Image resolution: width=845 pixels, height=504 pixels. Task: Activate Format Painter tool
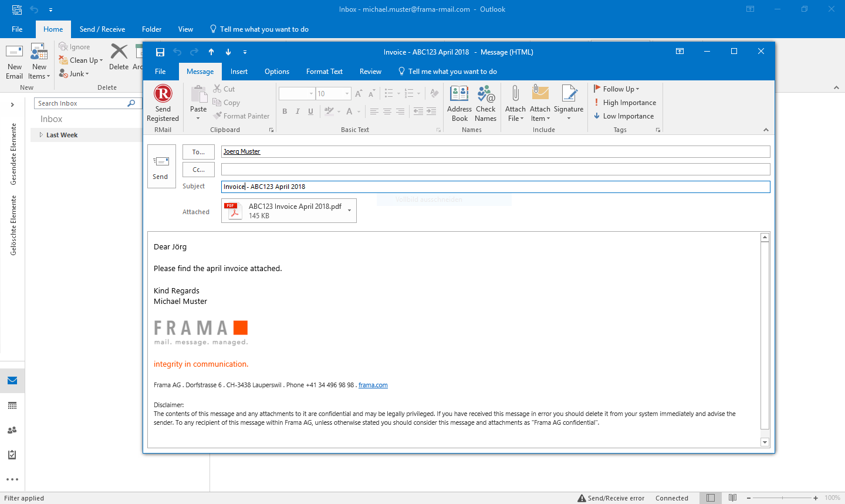pyautogui.click(x=241, y=116)
